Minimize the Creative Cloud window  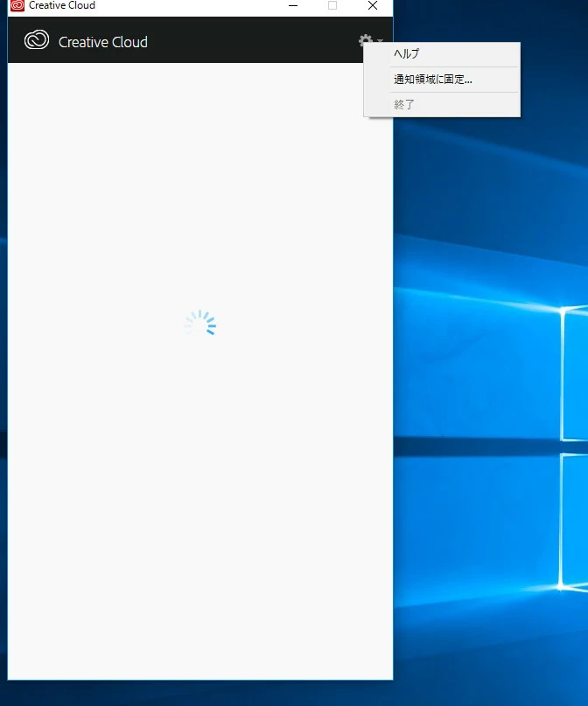tap(293, 5)
